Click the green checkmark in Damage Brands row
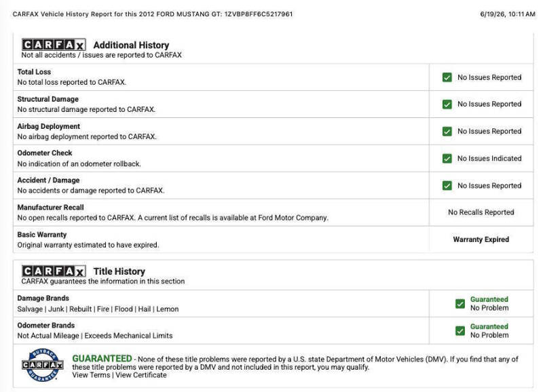Viewport: 543px width, 392px height. point(460,304)
